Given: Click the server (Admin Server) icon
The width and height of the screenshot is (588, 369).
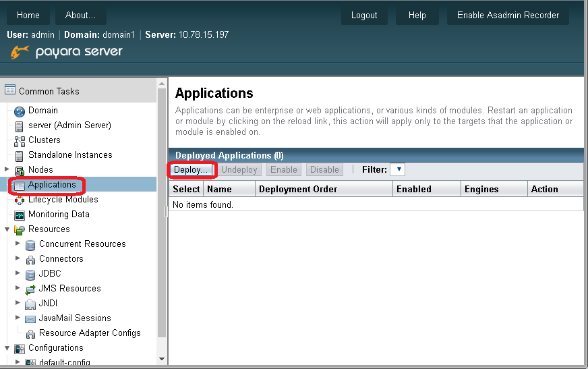Looking at the screenshot, I should pyautogui.click(x=19, y=126).
